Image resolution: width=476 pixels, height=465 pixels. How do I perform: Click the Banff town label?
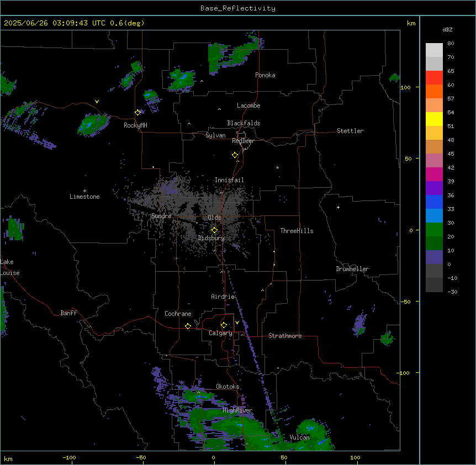[68, 313]
